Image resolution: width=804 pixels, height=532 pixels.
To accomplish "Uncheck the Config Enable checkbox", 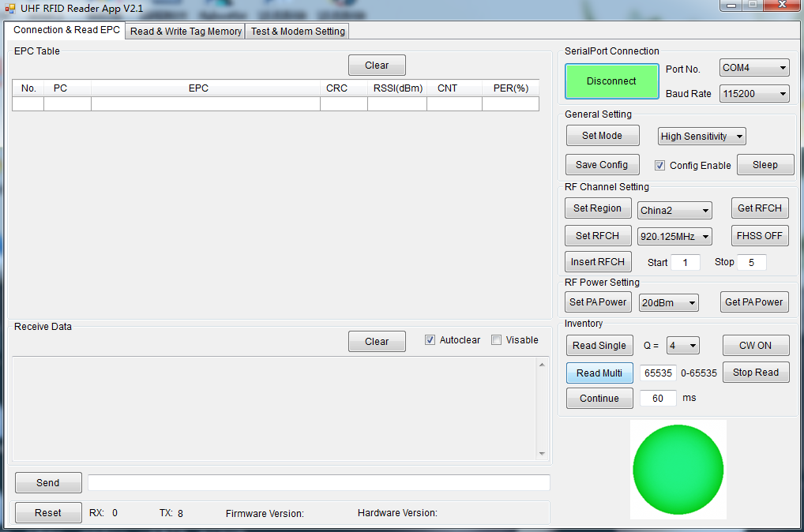I will click(659, 166).
